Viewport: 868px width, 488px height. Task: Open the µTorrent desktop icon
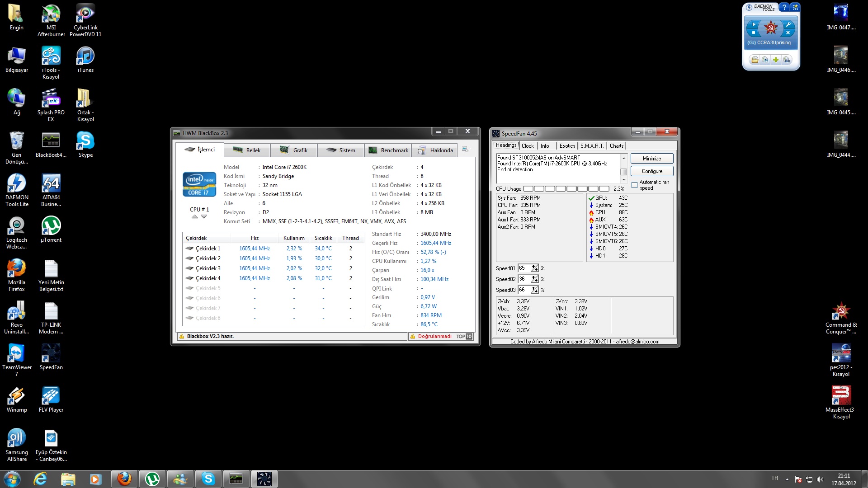[x=51, y=229]
